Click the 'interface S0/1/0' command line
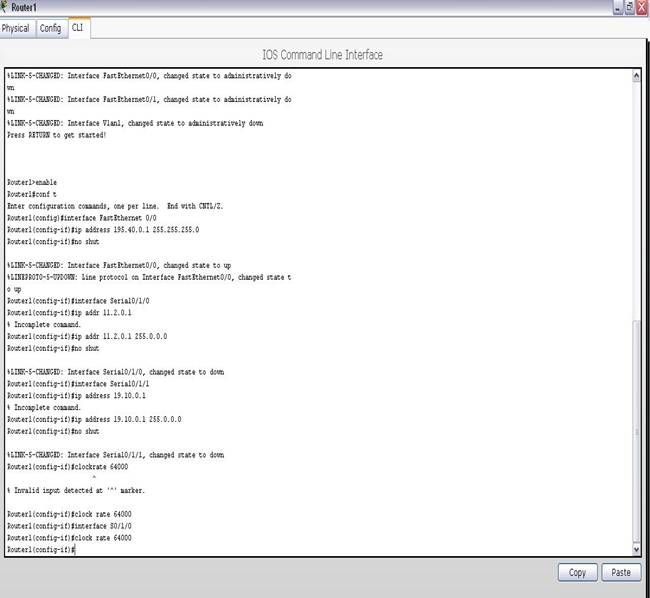Viewport: 650px width, 598px height. 69,526
